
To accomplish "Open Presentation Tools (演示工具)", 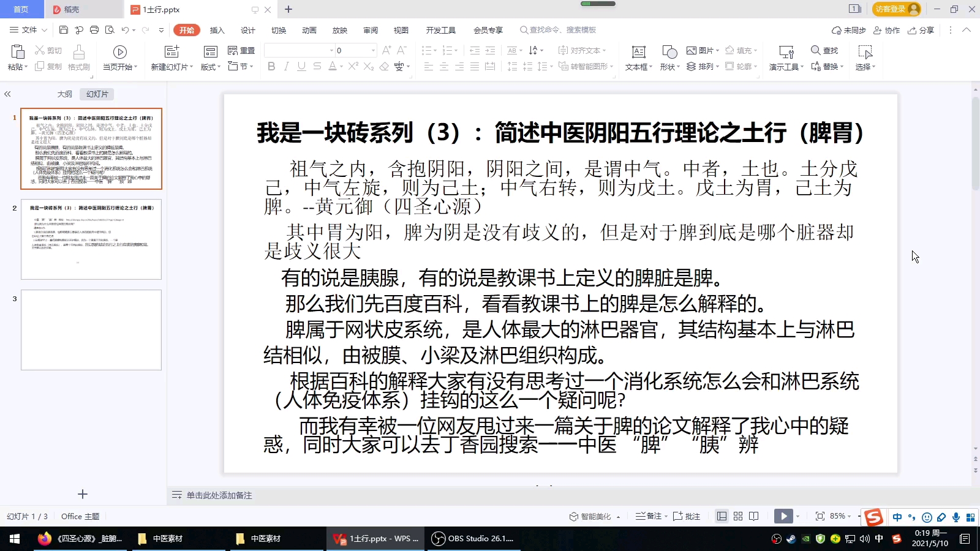I will tap(786, 58).
